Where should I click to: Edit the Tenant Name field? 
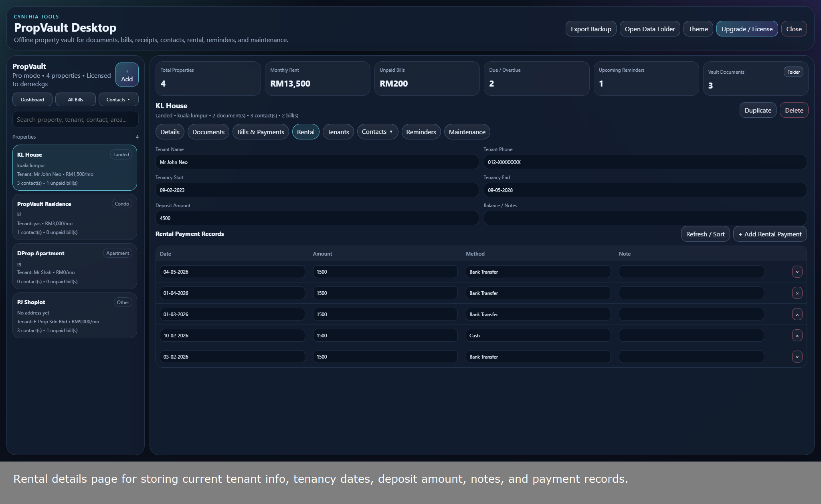pyautogui.click(x=317, y=162)
